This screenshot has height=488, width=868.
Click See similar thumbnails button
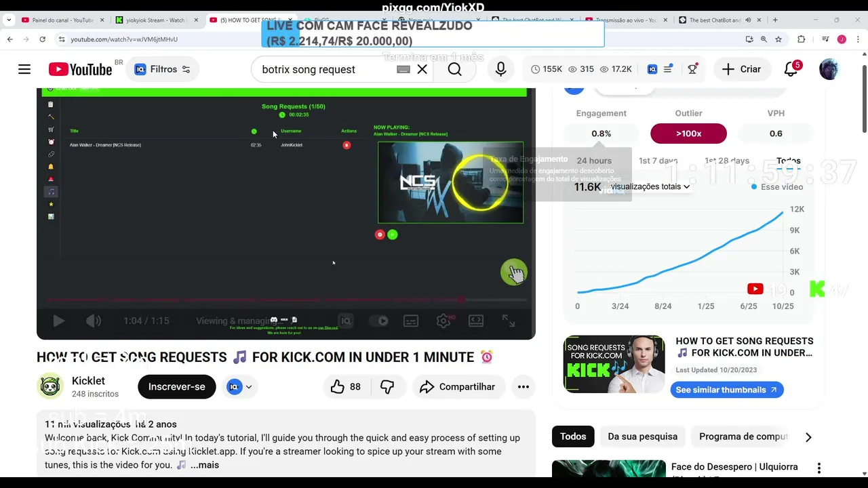(727, 390)
